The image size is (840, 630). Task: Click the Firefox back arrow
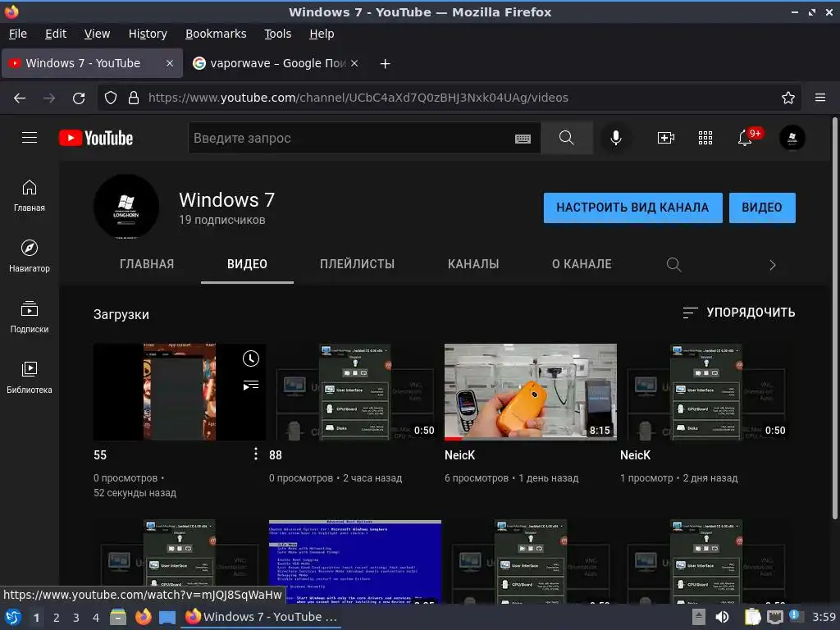click(20, 98)
